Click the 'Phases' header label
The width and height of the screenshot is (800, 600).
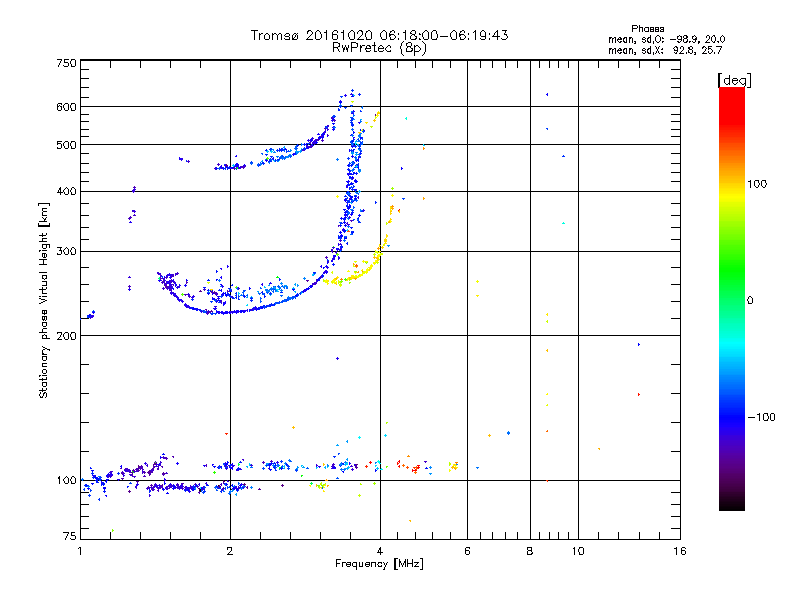[x=647, y=29]
